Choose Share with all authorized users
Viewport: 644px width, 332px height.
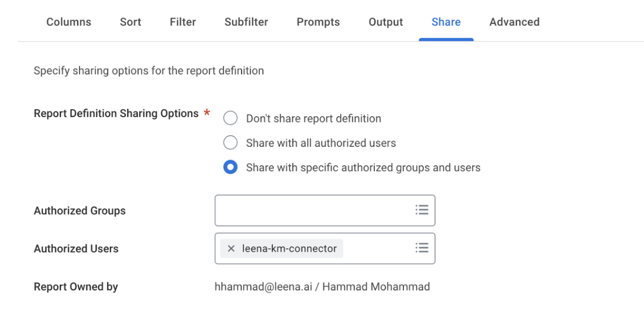point(231,143)
